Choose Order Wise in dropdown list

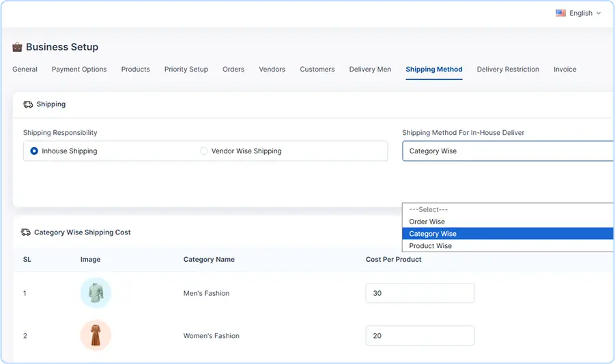pos(508,222)
